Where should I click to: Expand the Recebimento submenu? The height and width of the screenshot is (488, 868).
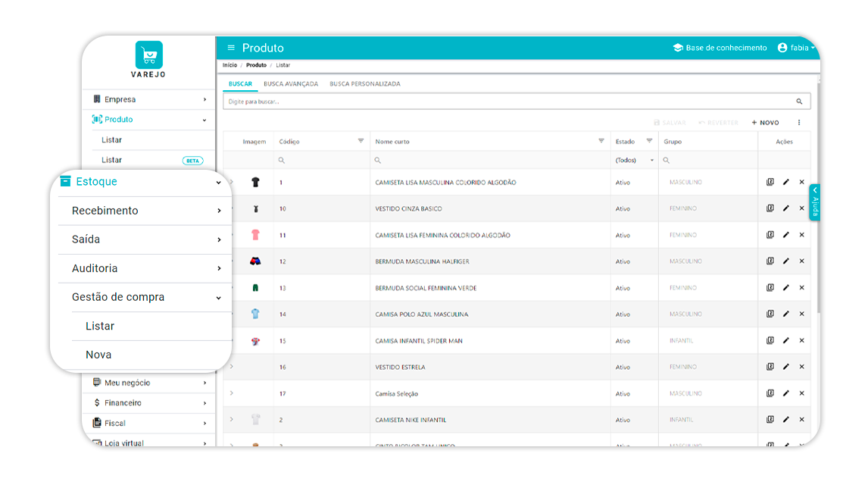tap(144, 211)
